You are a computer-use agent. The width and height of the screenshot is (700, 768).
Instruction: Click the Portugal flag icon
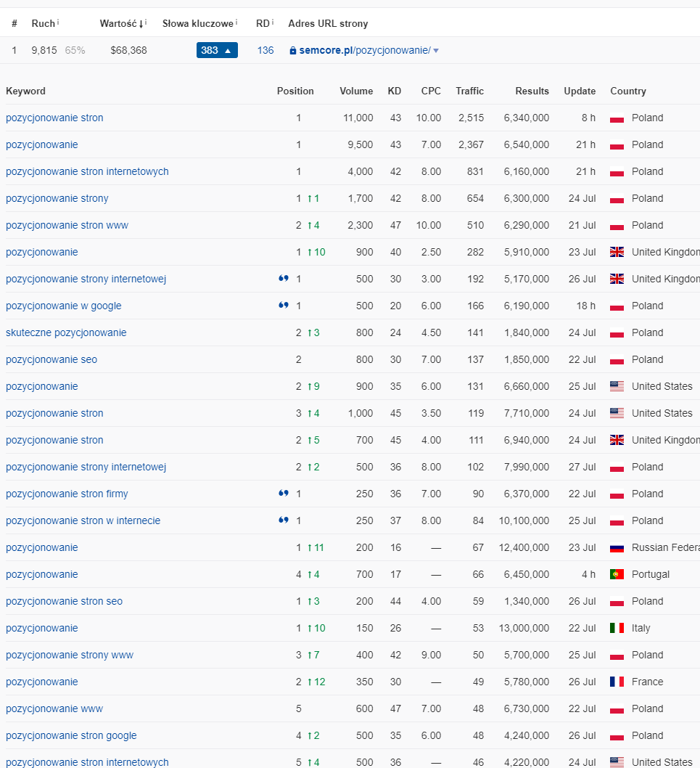(x=617, y=574)
